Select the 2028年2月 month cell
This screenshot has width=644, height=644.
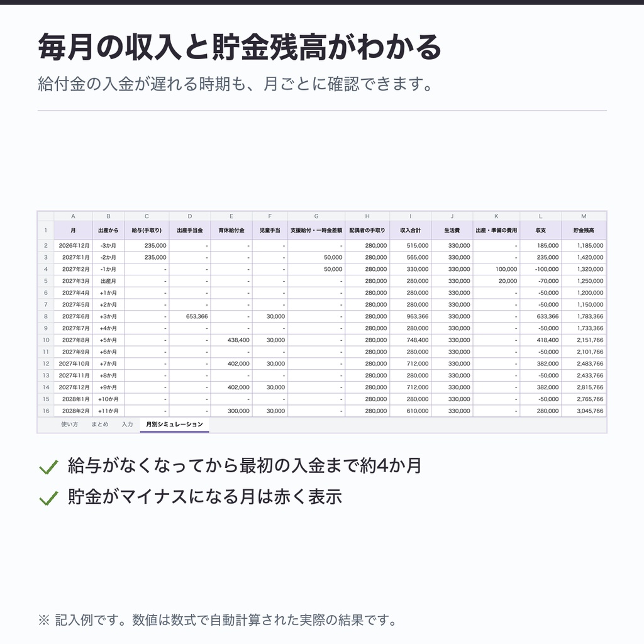tap(73, 411)
